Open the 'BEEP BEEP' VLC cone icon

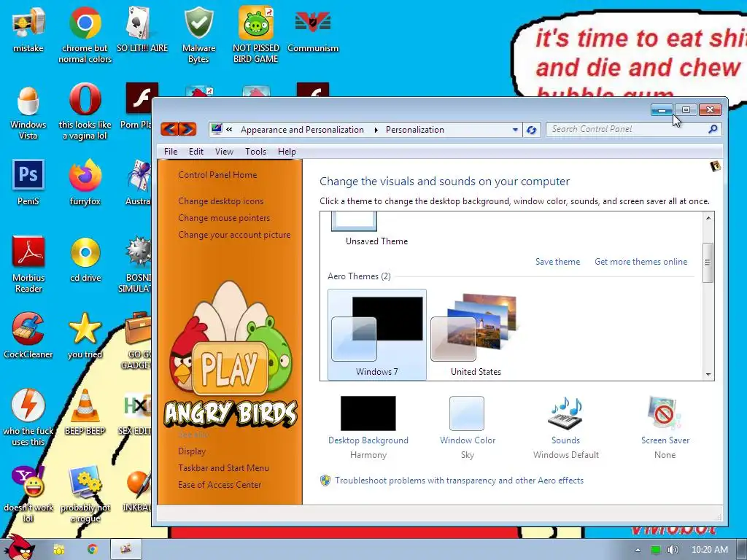85,413
